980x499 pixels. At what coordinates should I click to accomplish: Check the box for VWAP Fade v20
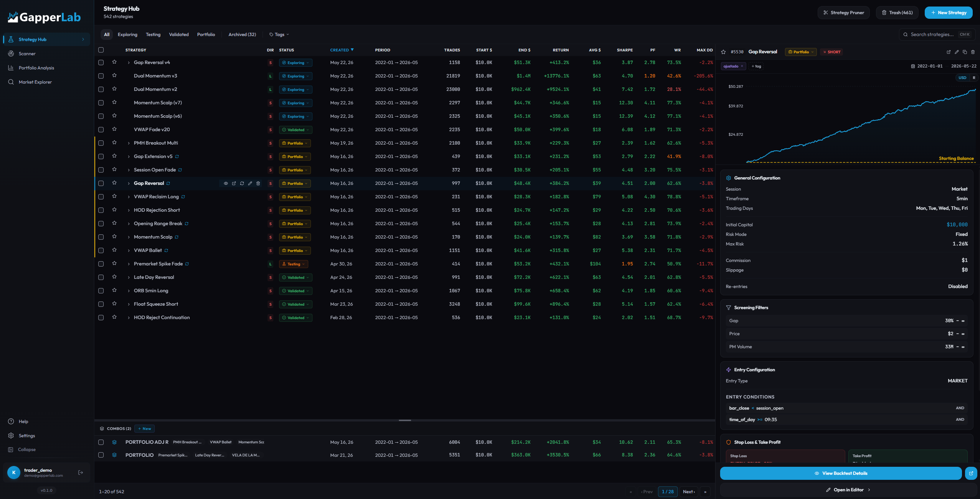101,130
